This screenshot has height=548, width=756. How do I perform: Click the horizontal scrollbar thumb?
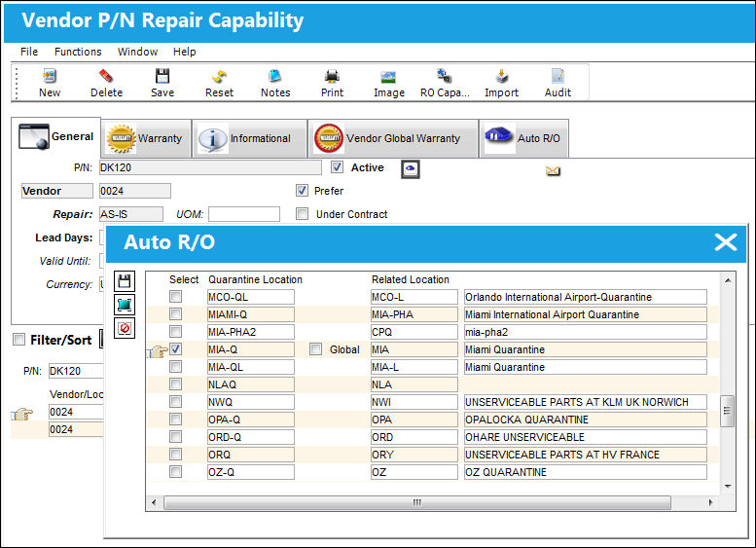click(417, 502)
